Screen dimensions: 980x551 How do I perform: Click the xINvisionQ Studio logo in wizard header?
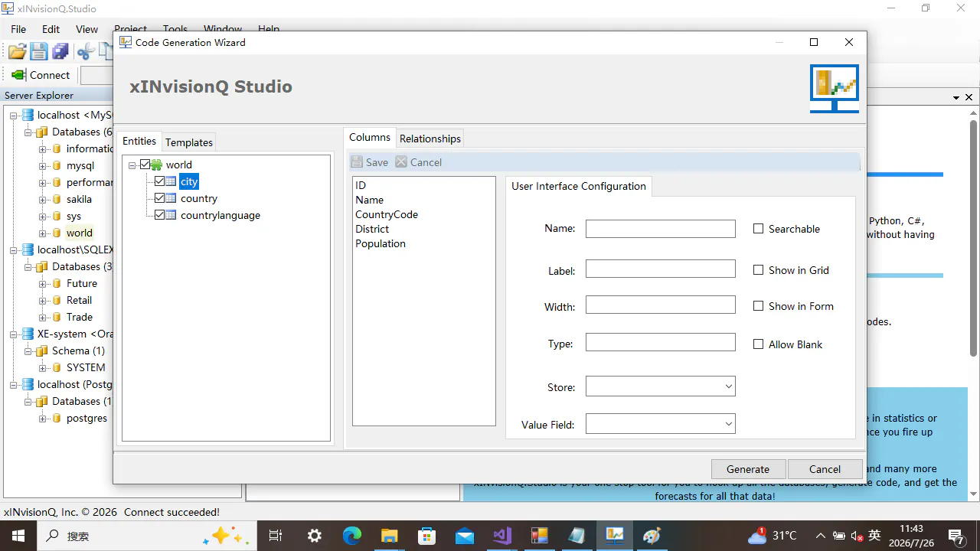[835, 88]
